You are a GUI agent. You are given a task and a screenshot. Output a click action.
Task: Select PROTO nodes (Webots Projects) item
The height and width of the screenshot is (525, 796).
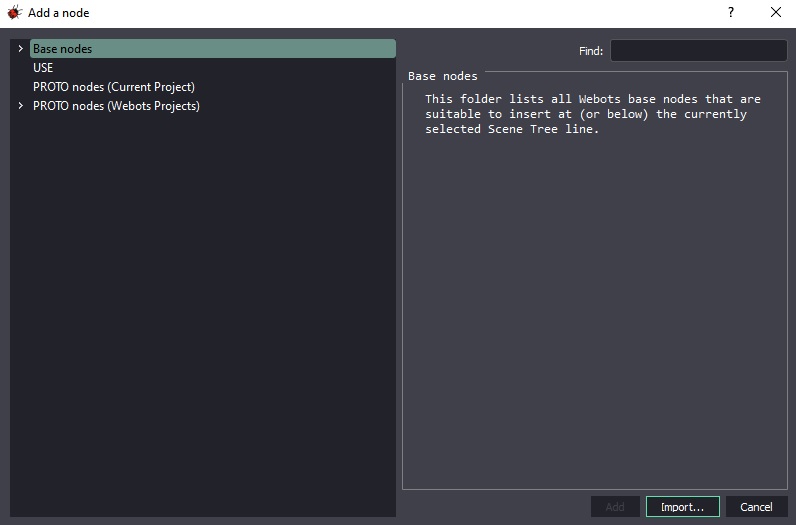116,106
